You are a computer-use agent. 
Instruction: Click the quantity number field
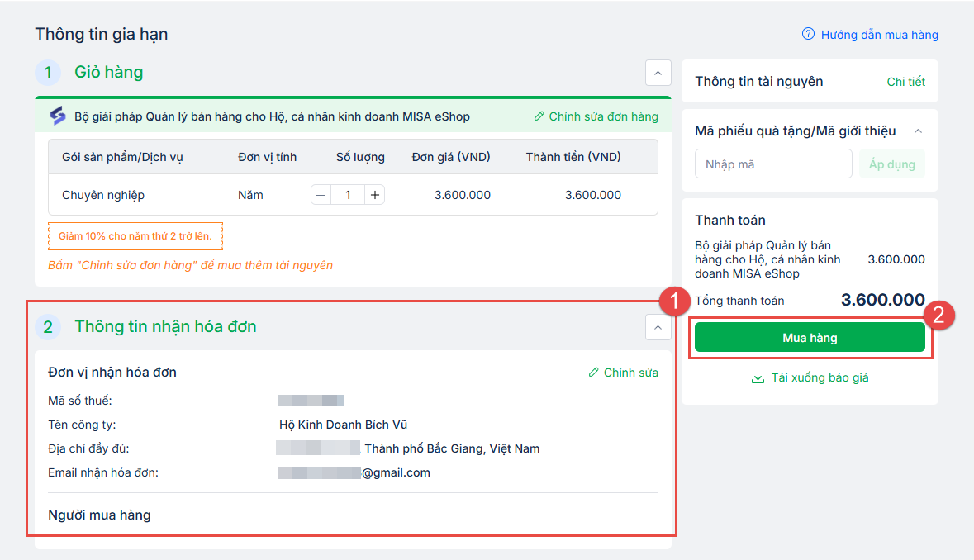(348, 195)
